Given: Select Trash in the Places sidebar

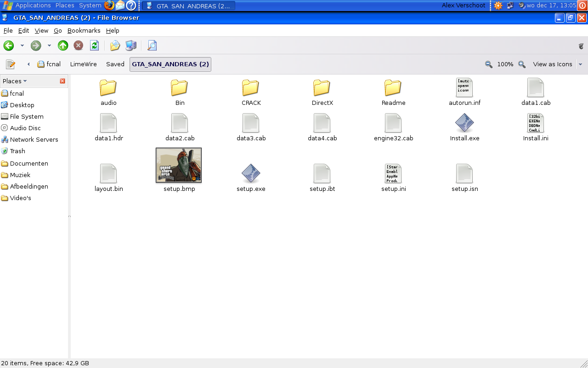Looking at the screenshot, I should coord(17,151).
